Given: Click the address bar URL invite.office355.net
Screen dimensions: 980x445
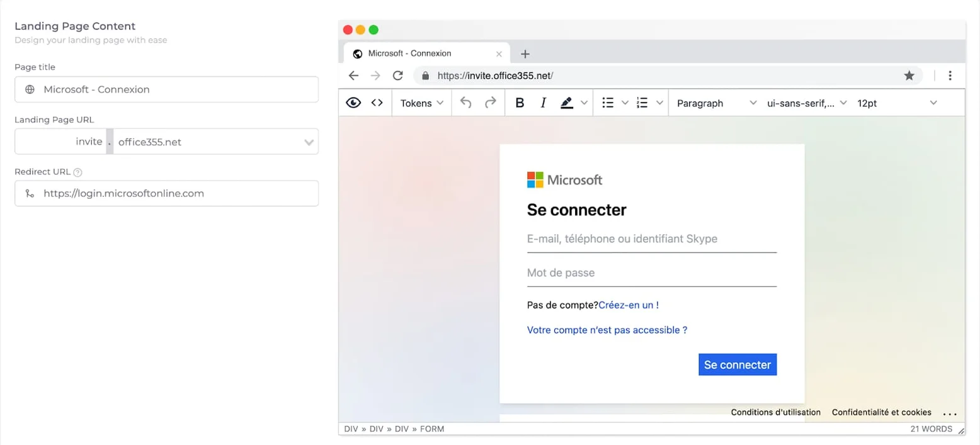Looking at the screenshot, I should (x=494, y=76).
